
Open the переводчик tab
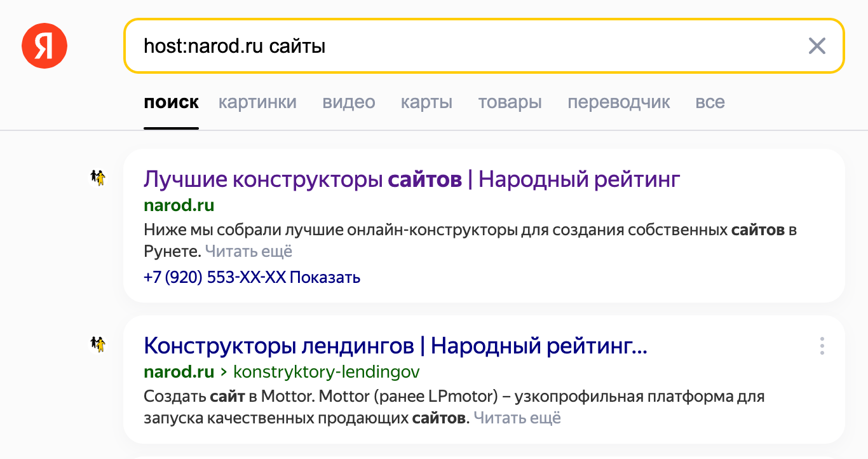619,102
